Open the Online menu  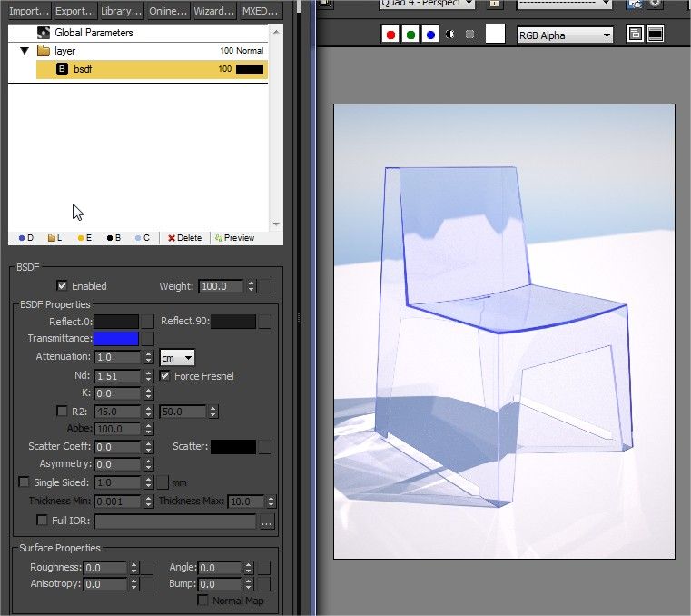[x=167, y=11]
